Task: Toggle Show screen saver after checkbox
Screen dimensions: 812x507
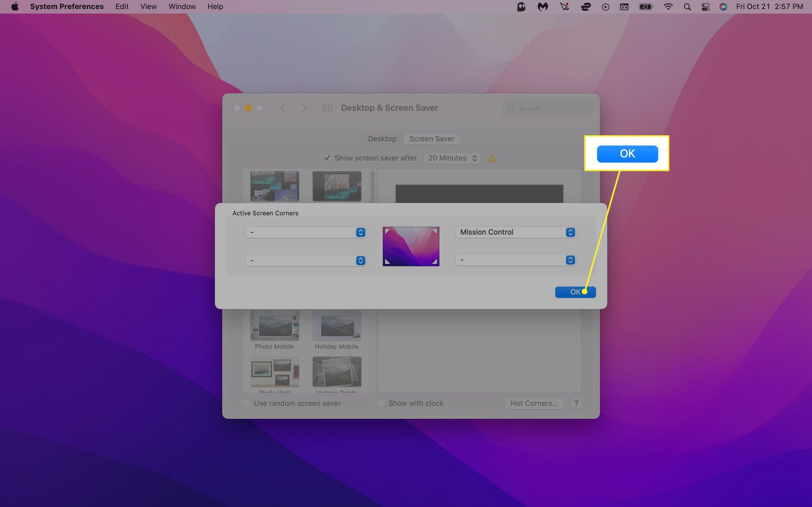Action: point(327,158)
